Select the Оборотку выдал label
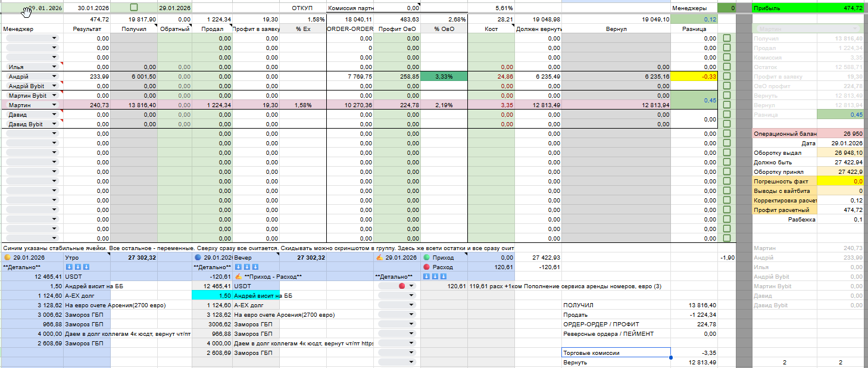 pyautogui.click(x=785, y=152)
